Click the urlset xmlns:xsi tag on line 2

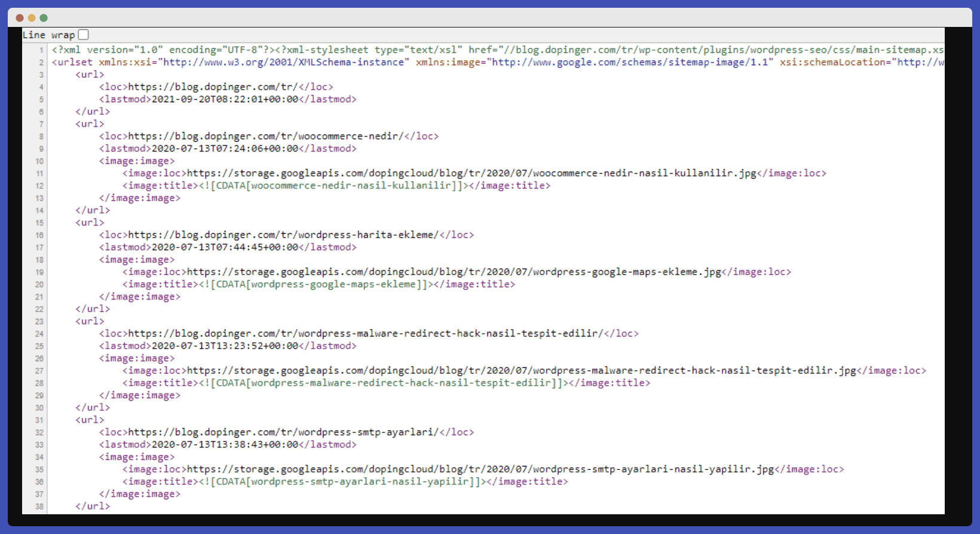(497, 62)
